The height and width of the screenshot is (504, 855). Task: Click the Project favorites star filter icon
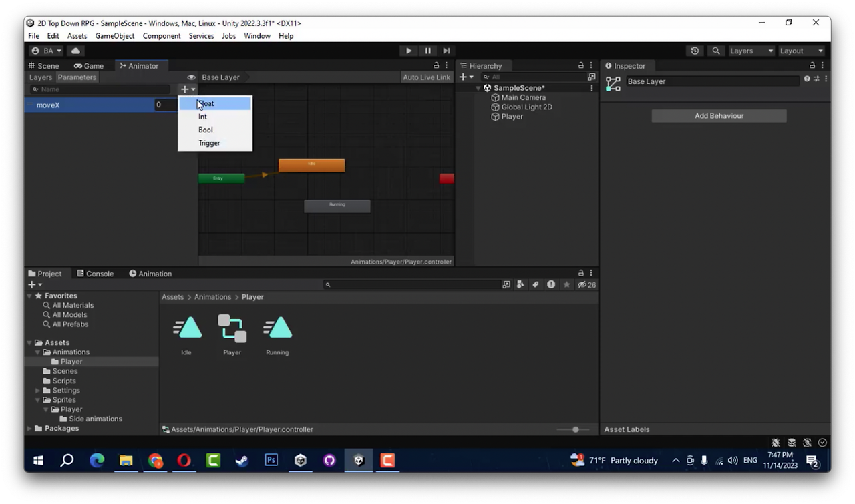coord(566,284)
